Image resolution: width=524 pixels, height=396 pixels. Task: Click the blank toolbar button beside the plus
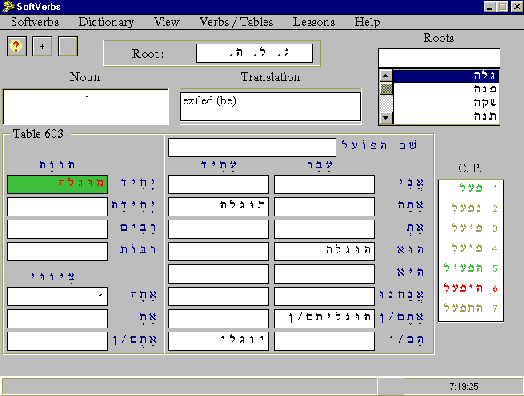tap(68, 46)
